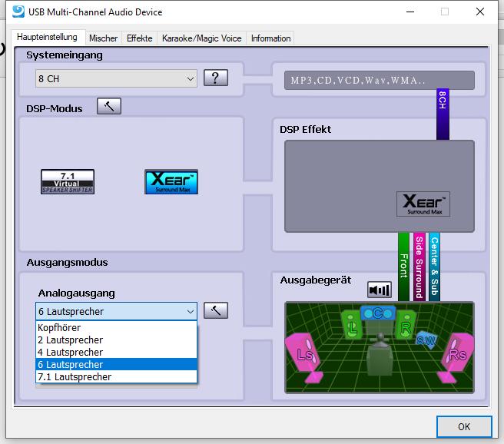Click the speaker test volume icon

click(380, 290)
